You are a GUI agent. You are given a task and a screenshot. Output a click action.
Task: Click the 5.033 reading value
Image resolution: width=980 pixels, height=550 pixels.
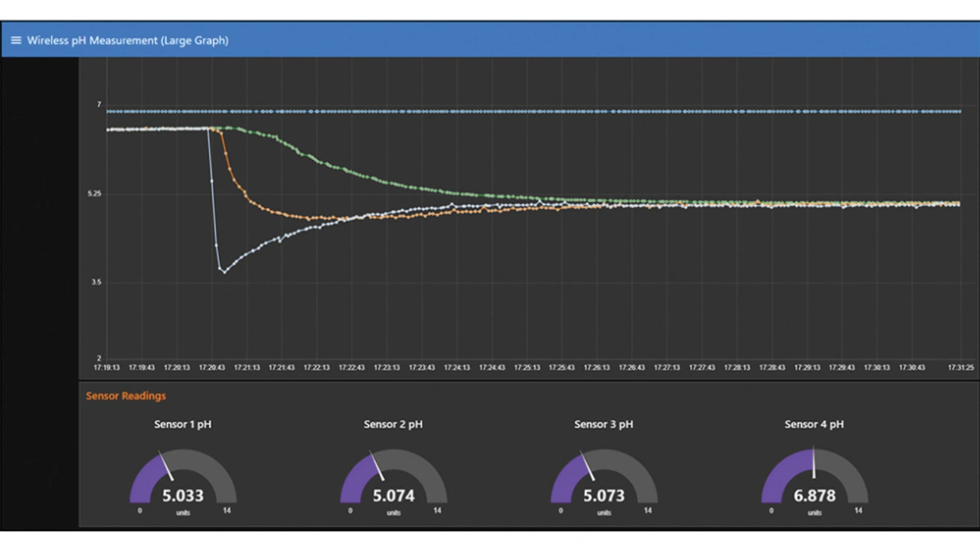point(183,496)
